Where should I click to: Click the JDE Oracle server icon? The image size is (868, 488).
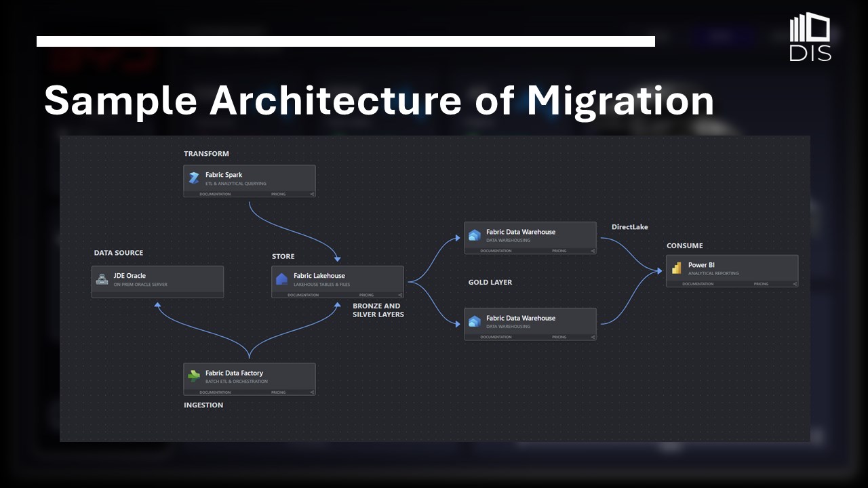pyautogui.click(x=102, y=279)
